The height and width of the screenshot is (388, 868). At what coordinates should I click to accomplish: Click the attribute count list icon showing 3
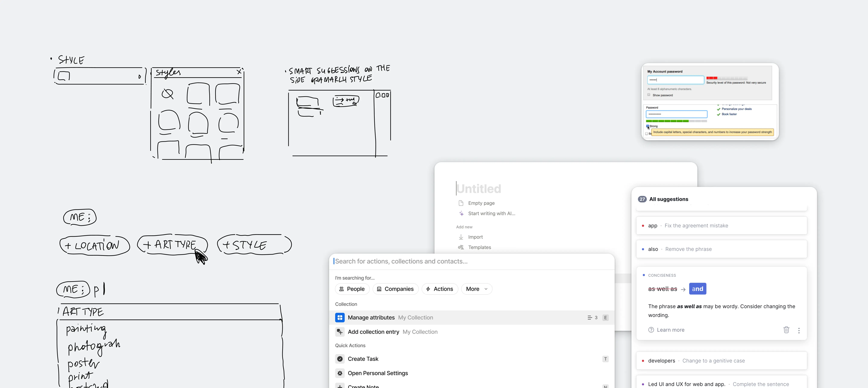(589, 318)
